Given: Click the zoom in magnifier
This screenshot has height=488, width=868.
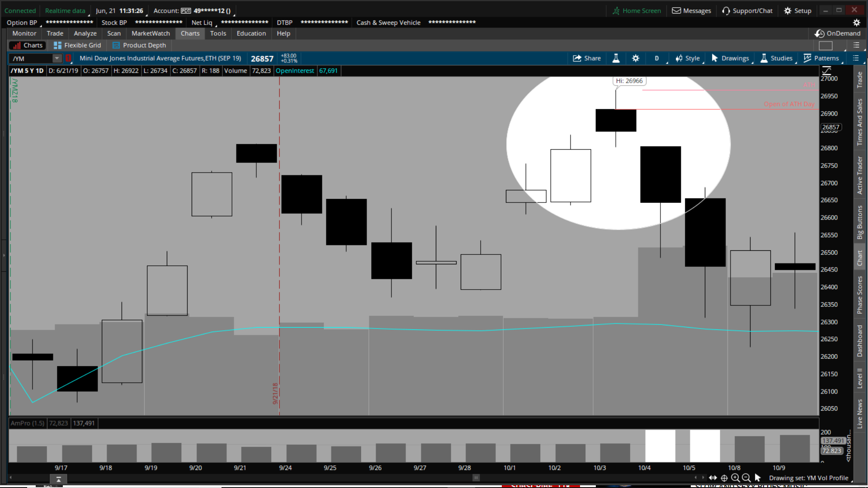Looking at the screenshot, I should coord(736,478).
